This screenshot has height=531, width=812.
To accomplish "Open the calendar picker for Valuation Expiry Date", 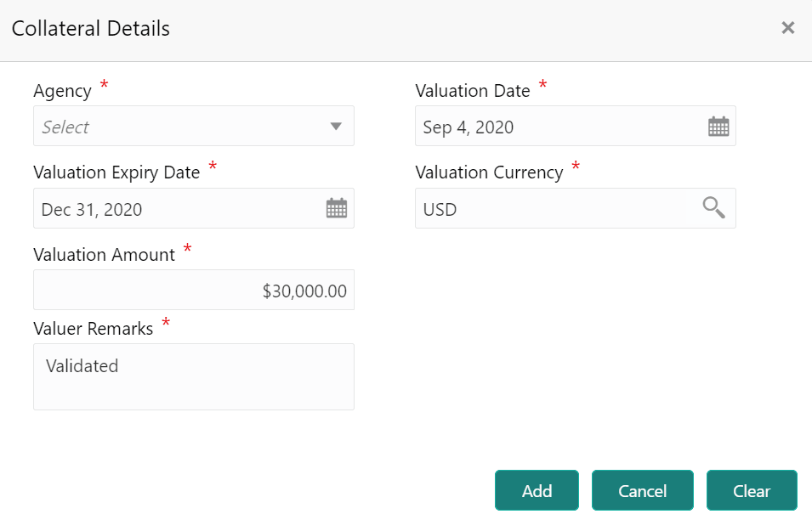I will click(337, 207).
